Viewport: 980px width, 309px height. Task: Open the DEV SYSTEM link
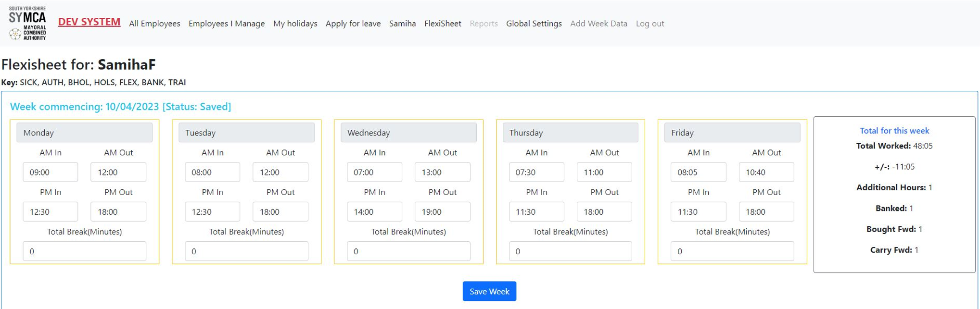pyautogui.click(x=89, y=22)
